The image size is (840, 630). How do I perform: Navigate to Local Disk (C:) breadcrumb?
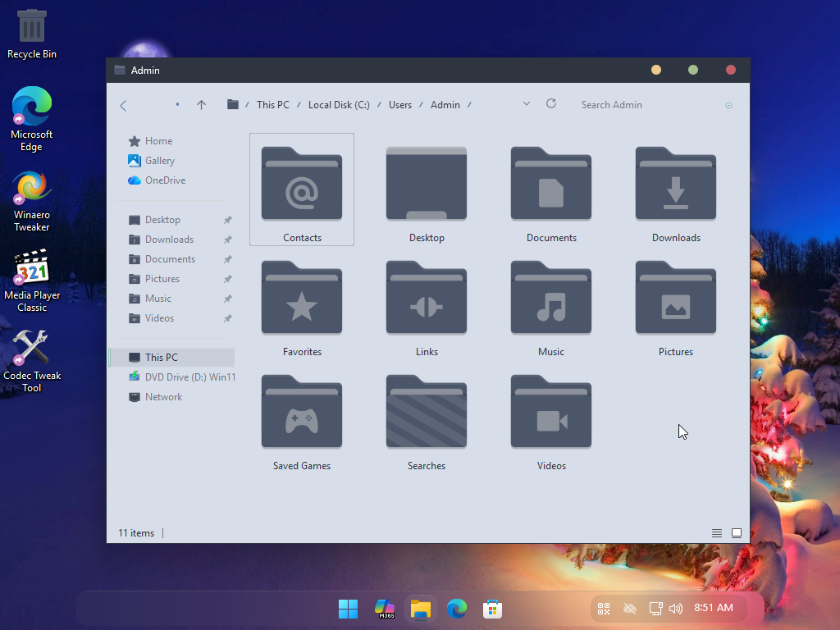pyautogui.click(x=339, y=105)
